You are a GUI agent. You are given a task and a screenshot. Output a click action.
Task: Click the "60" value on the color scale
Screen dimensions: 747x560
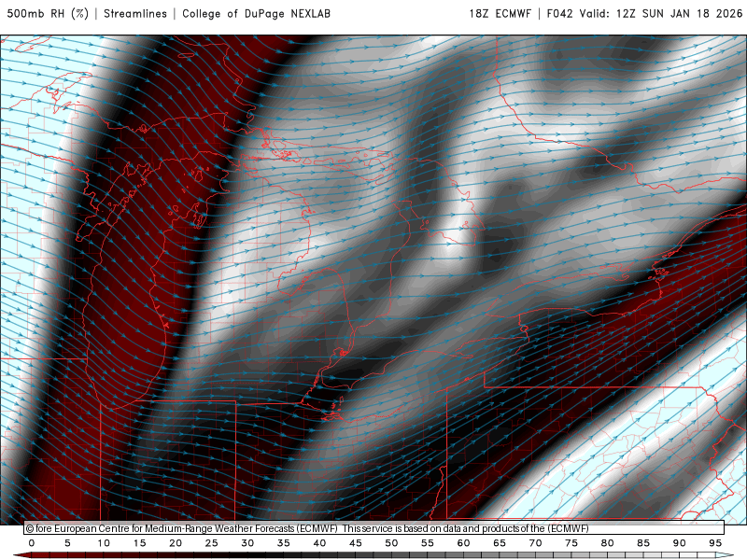[x=463, y=543]
